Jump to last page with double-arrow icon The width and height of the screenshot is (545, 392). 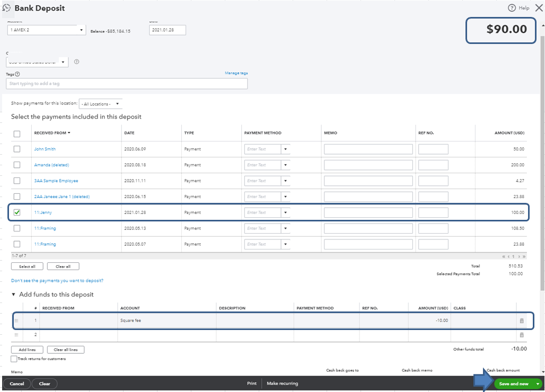(x=524, y=256)
